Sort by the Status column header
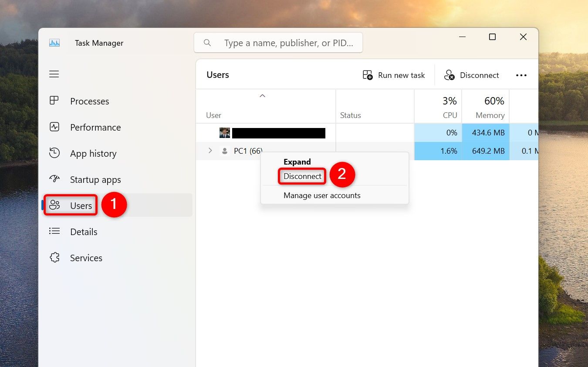Screen dimensions: 588x367 point(375,106)
